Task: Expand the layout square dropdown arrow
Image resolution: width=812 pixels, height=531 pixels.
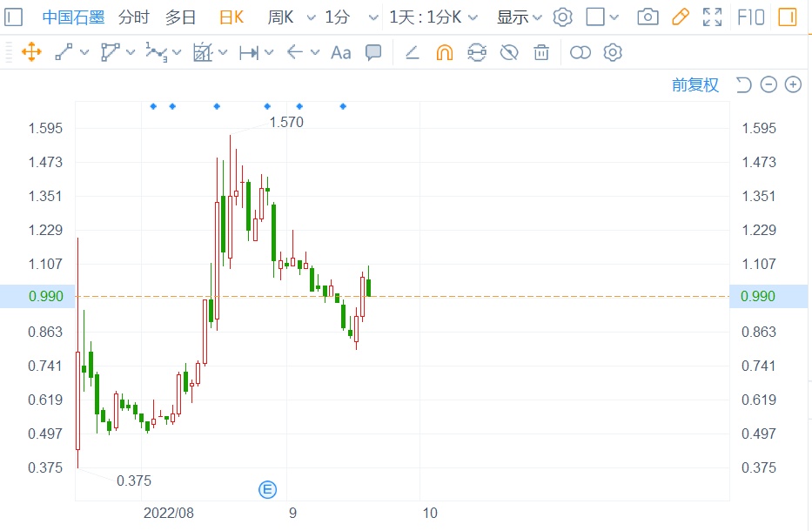Action: (614, 17)
